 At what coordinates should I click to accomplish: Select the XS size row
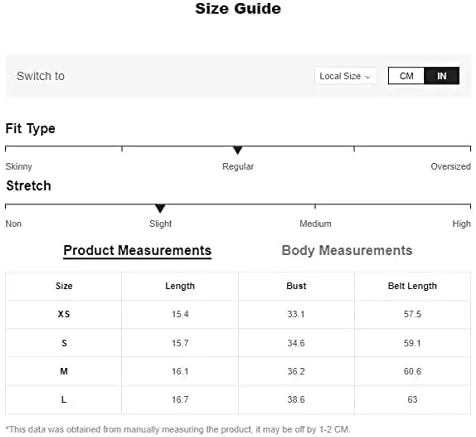[x=238, y=314]
